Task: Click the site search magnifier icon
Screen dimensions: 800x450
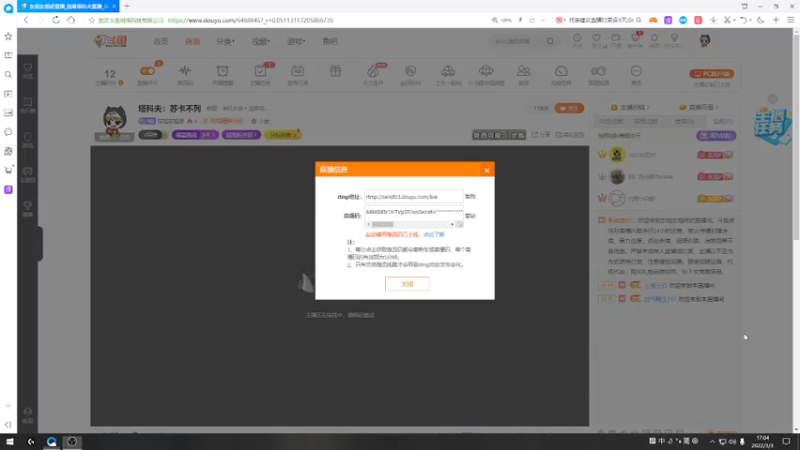Action: (x=550, y=41)
